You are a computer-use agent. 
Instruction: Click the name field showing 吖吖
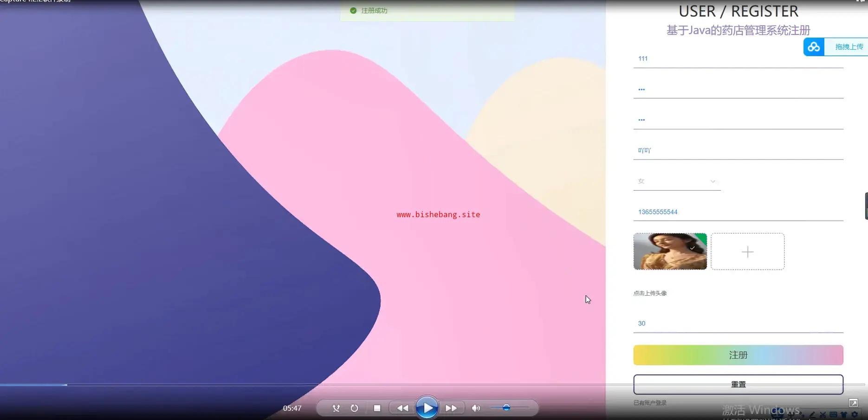coord(738,150)
